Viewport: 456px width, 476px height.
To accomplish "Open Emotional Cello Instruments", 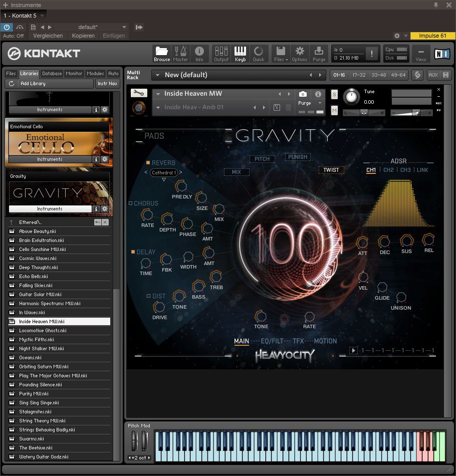I will (50, 159).
